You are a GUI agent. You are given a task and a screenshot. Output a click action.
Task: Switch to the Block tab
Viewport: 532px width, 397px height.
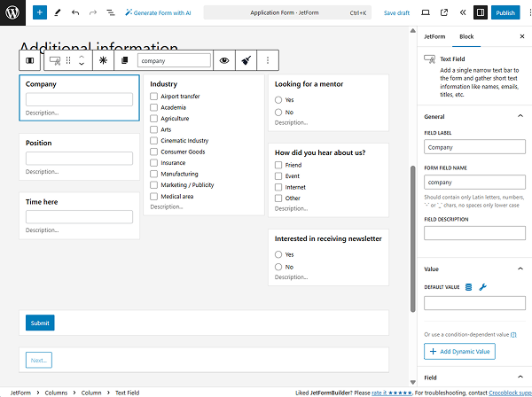coord(466,36)
